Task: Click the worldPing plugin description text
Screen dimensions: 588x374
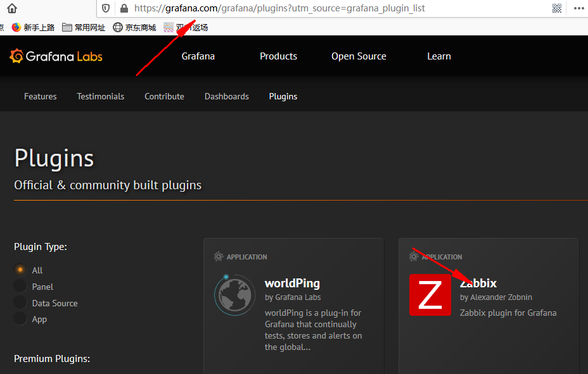Action: 314,330
